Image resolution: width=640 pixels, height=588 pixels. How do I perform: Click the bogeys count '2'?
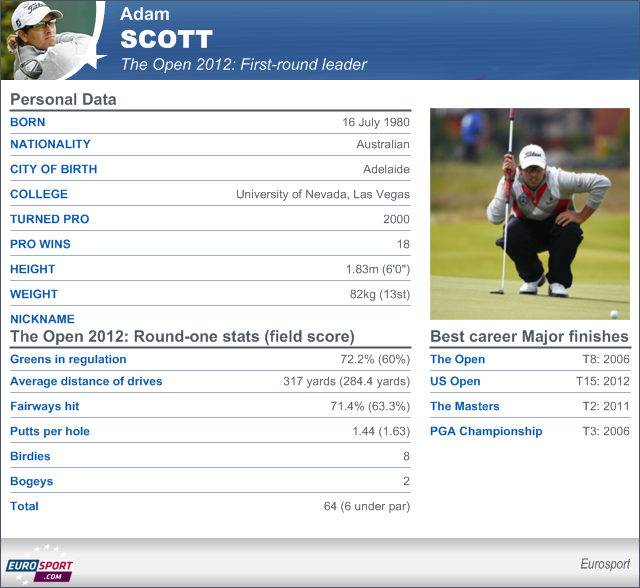point(407,481)
